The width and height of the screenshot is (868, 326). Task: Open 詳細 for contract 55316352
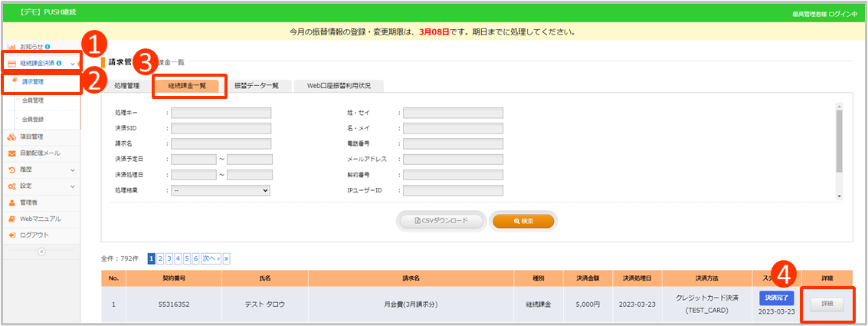point(827,305)
